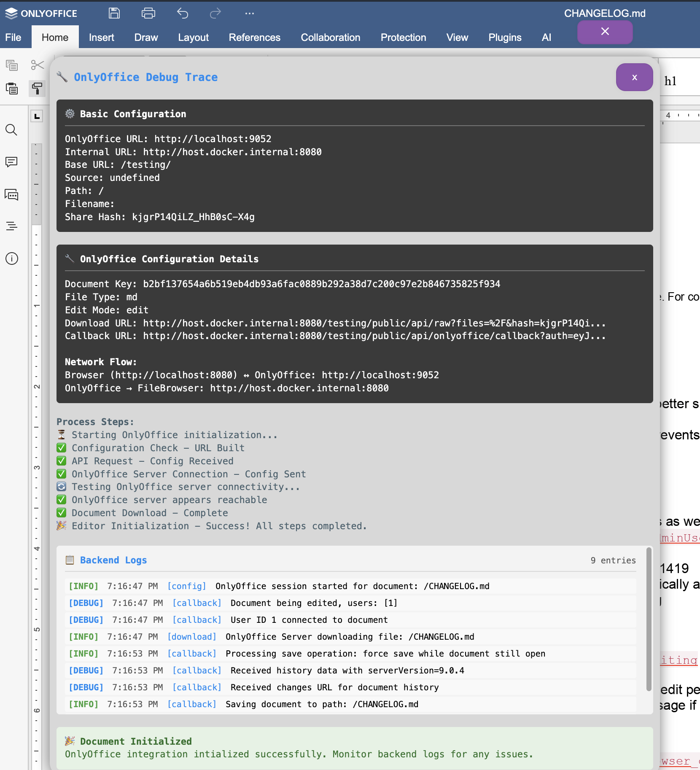Cycle the tab stop selector on the ruler

tap(37, 116)
